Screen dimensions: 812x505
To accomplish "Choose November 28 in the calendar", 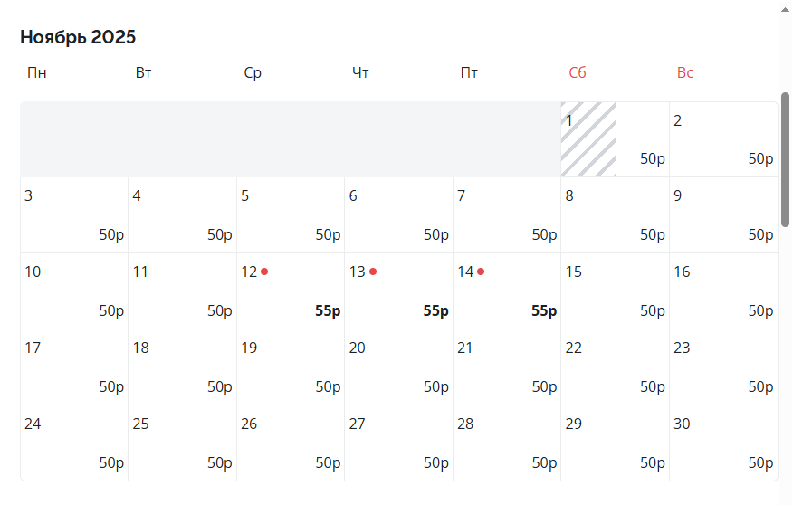I will pos(506,443).
